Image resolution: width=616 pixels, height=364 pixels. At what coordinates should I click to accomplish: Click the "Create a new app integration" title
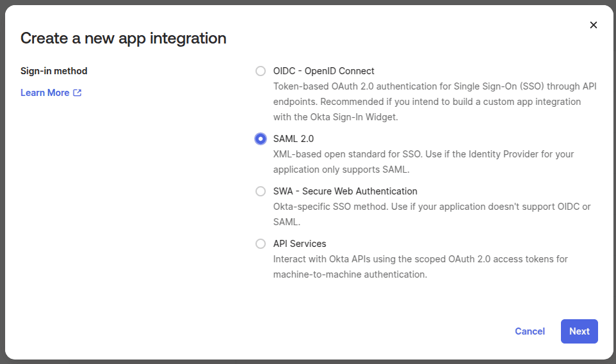point(124,38)
